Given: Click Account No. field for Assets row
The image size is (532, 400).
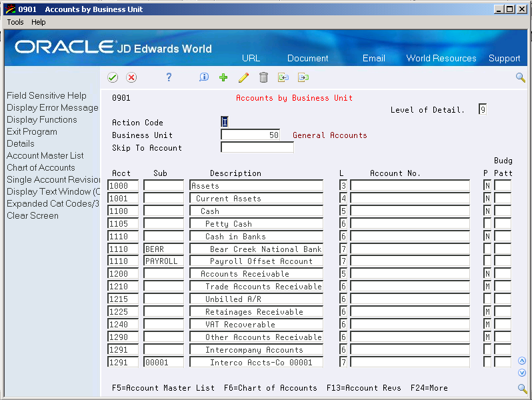Looking at the screenshot, I should point(410,185).
